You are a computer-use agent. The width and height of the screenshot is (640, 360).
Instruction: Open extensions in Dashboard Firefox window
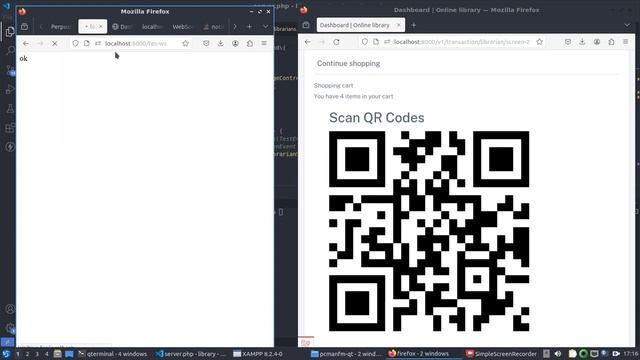click(611, 42)
